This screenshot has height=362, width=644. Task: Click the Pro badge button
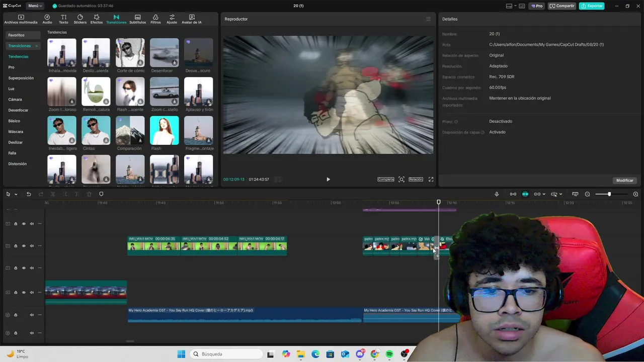tap(537, 6)
